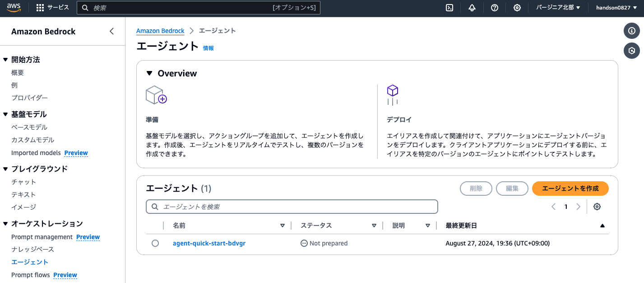Click the Amazon Bedrock sidebar title
This screenshot has height=283, width=644.
[43, 32]
